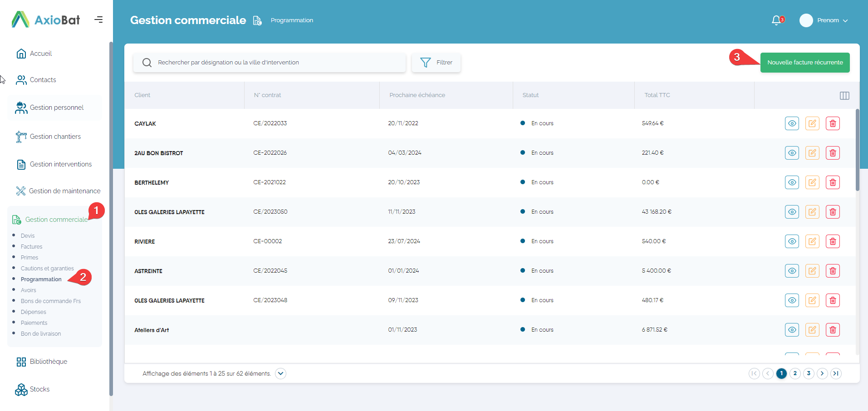Open the Filtrer filter options

point(436,63)
